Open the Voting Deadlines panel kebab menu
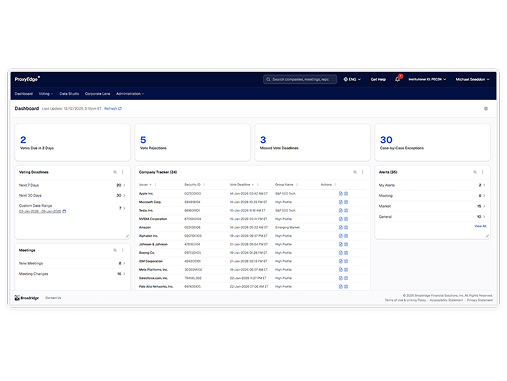This screenshot has height=381, width=507. coord(123,172)
